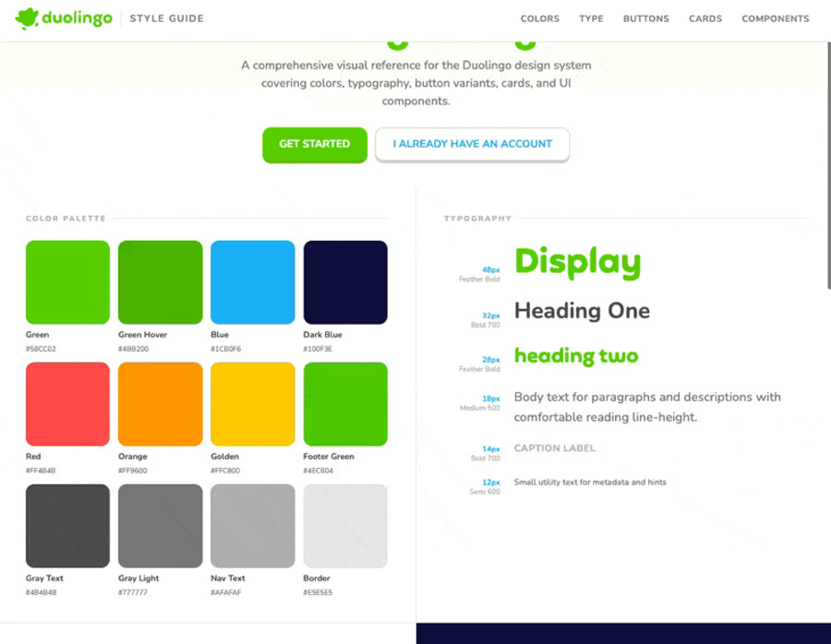Image resolution: width=831 pixels, height=644 pixels.
Task: Click the heading two type sample
Action: 576,356
